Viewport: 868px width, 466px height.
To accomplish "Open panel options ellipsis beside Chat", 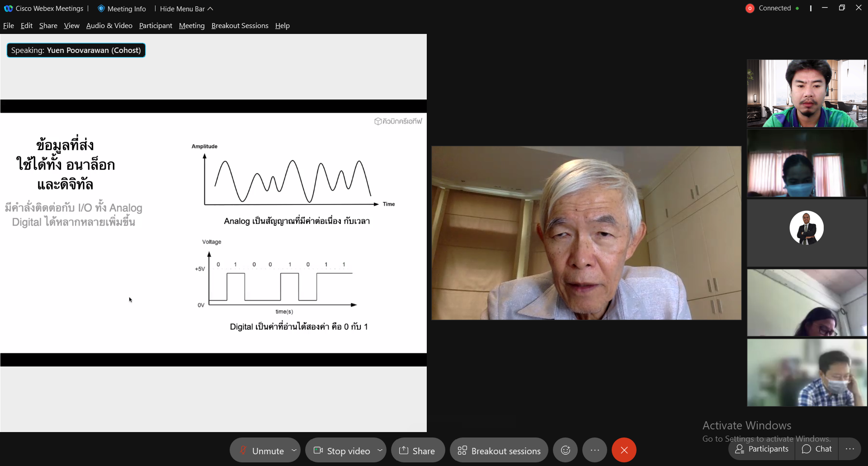I will click(849, 449).
